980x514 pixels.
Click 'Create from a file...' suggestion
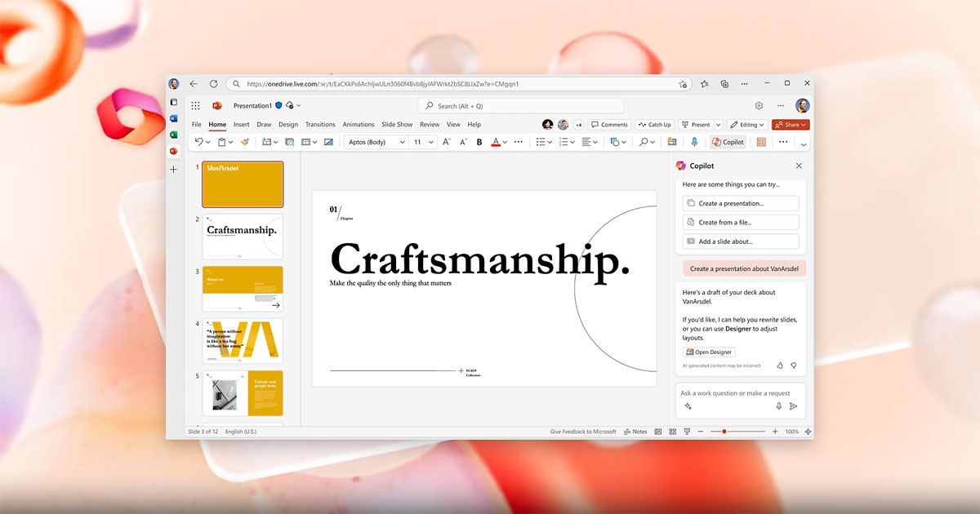(741, 222)
